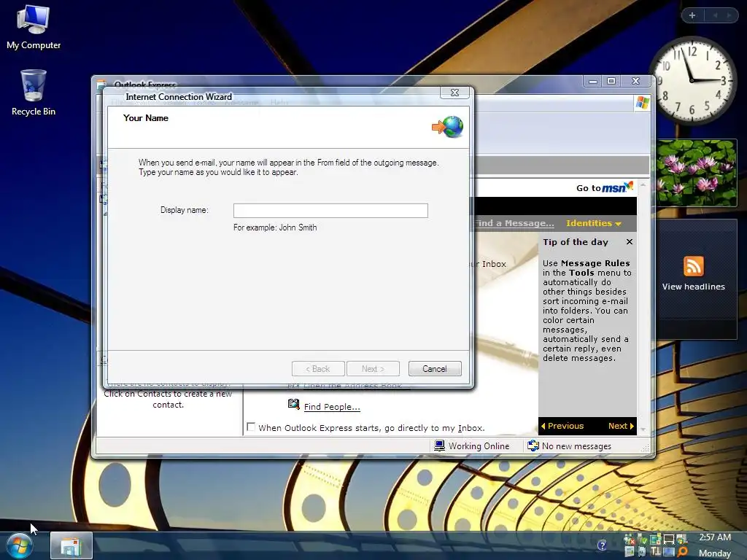Expand the Identities dropdown
This screenshot has width=747, height=560.
tap(594, 223)
